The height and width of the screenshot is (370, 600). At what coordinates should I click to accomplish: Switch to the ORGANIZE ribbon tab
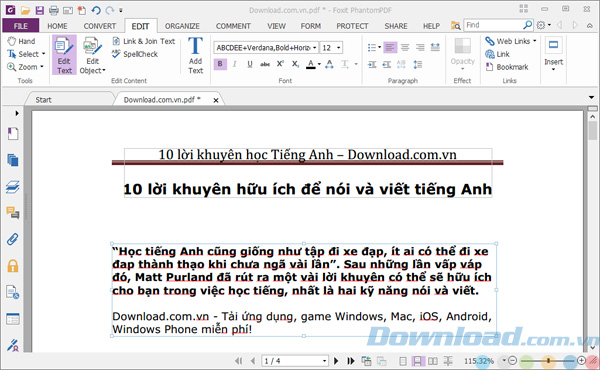(x=182, y=26)
